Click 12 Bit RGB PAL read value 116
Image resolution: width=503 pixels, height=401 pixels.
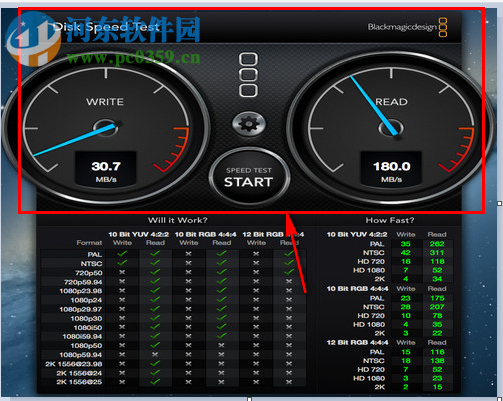tap(437, 352)
